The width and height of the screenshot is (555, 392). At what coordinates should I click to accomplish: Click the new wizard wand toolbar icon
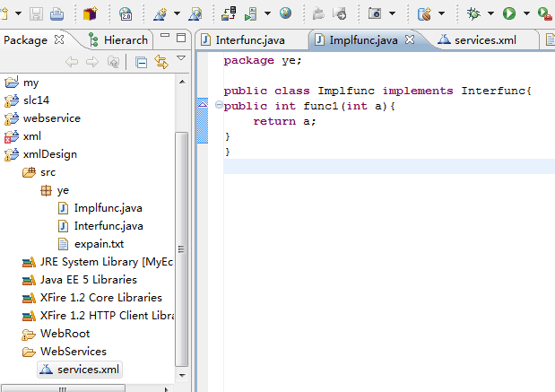[x=160, y=13]
